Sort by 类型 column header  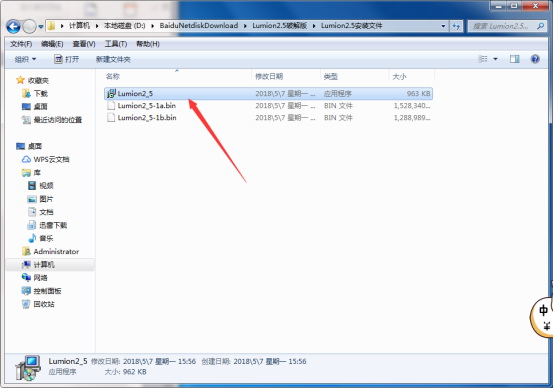click(x=331, y=76)
